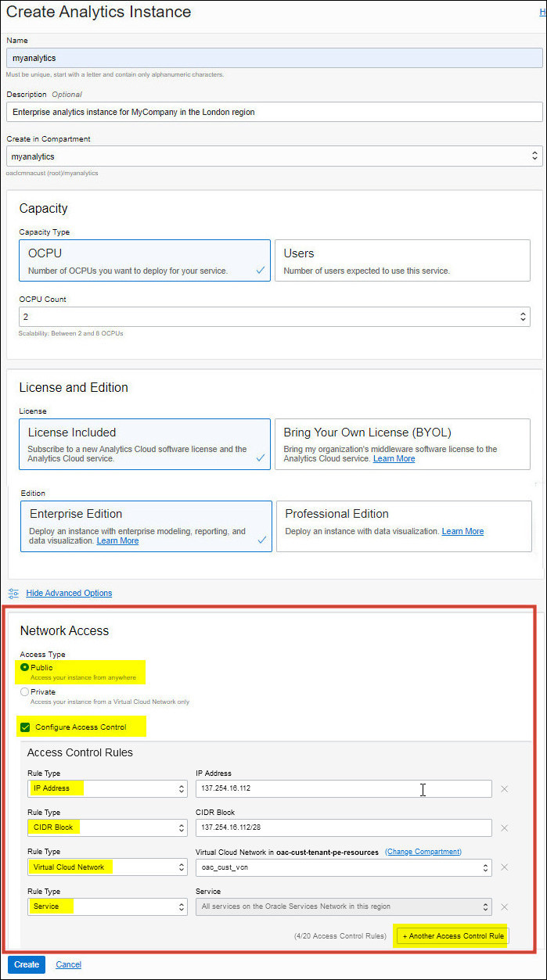Image resolution: width=547 pixels, height=980 pixels.
Task: Remove the IP Address access control rule
Action: (x=504, y=788)
